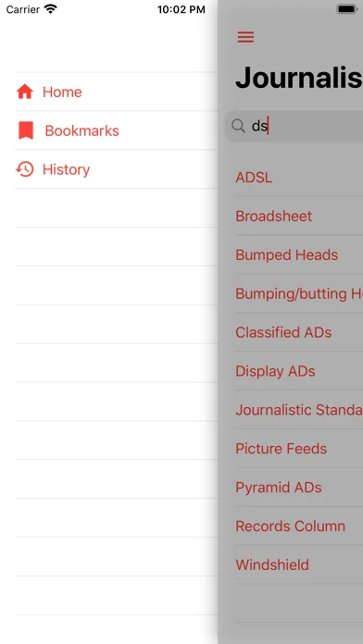The height and width of the screenshot is (644, 363).
Task: Choose the Picture Feeds term
Action: coord(299,448)
